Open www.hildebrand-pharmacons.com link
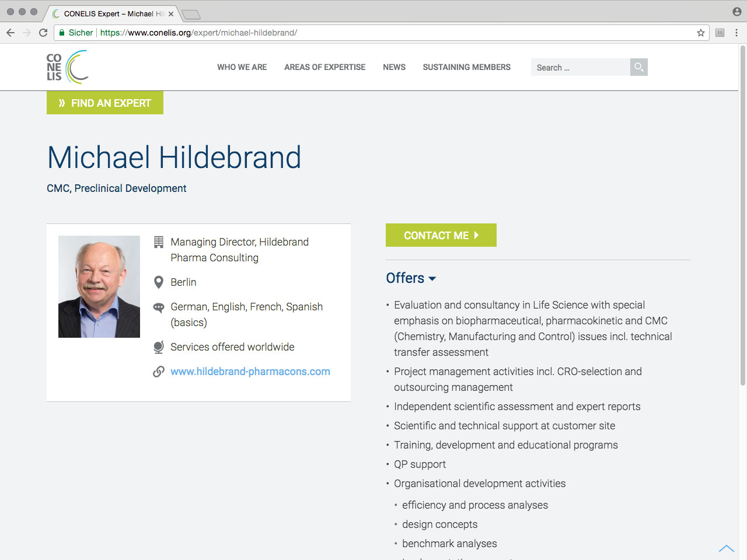 pos(250,372)
